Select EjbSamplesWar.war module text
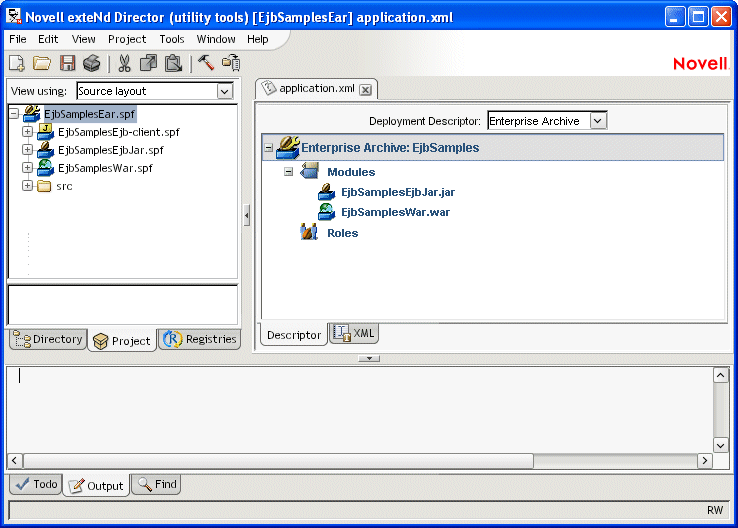The image size is (738, 528). click(395, 212)
